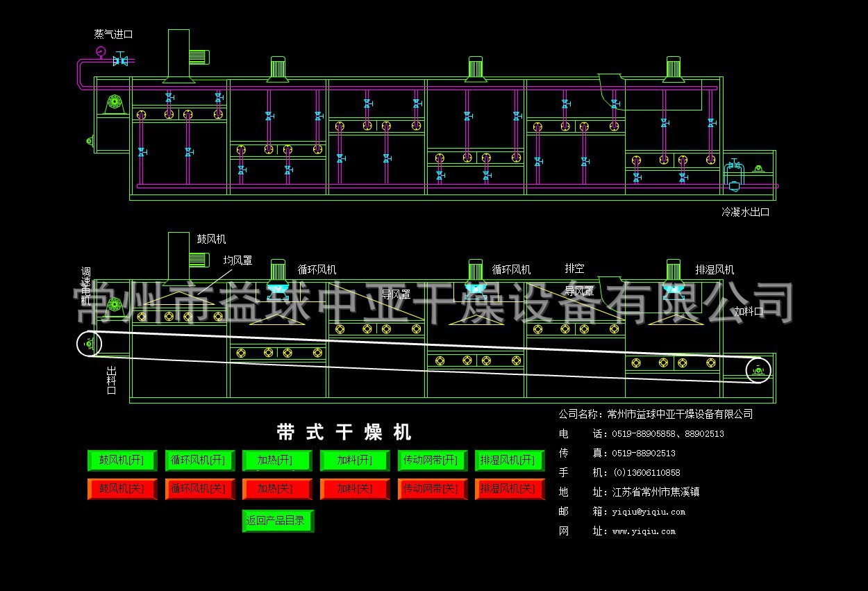Turn on 排湿风机[开]
This screenshot has width=868, height=591.
[510, 460]
